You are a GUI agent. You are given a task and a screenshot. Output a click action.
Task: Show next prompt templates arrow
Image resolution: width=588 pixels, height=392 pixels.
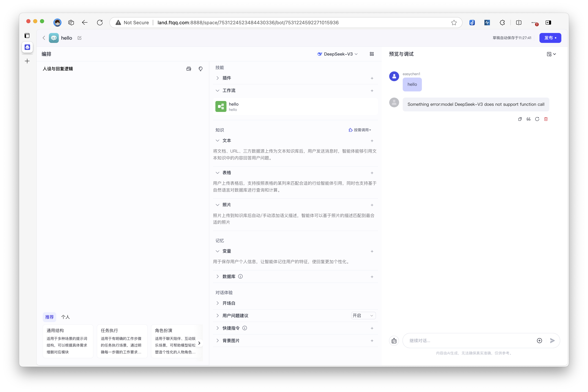[x=199, y=343]
